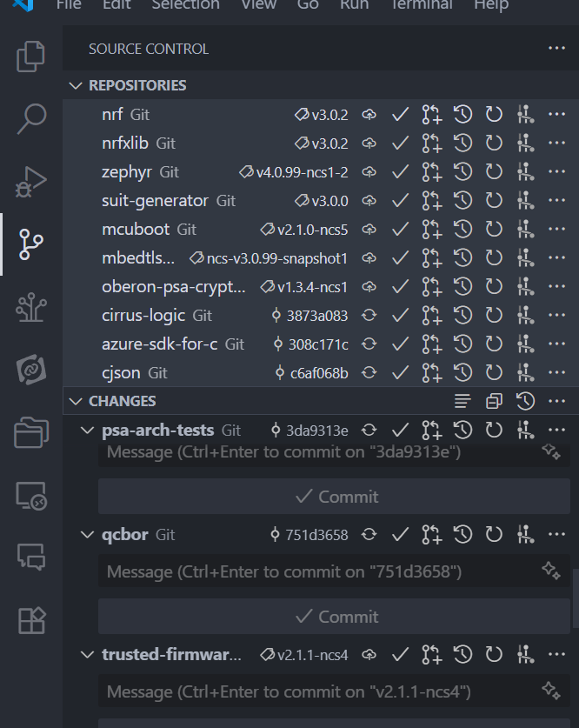Collapse qcbor repository group
This screenshot has width=579, height=728.
point(87,534)
